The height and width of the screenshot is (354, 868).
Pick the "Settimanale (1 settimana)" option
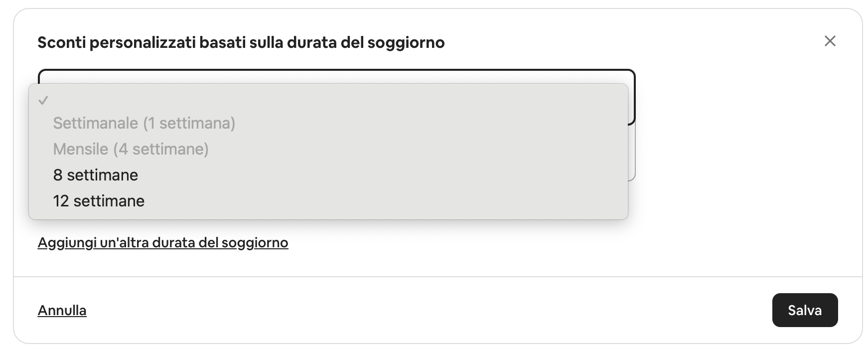(144, 123)
